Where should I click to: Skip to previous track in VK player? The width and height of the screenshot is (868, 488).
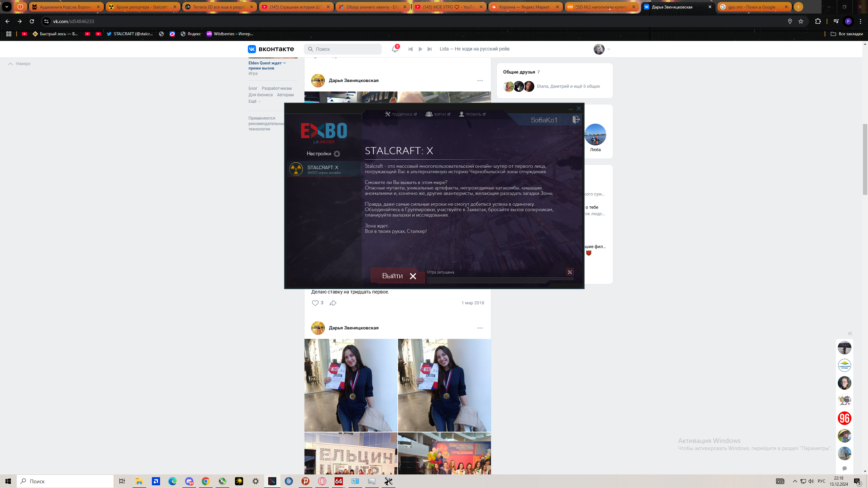(x=411, y=49)
